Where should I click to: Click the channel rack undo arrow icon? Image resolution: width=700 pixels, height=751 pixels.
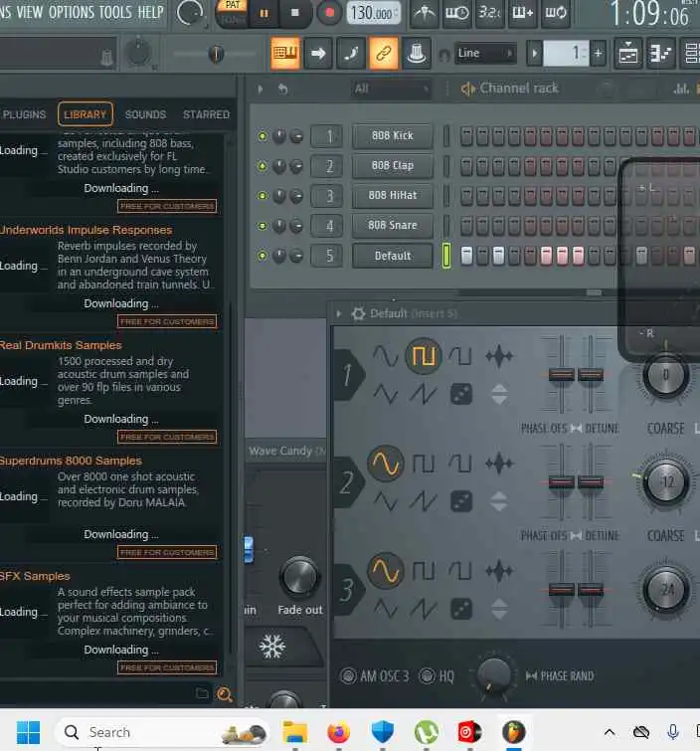[x=282, y=89]
